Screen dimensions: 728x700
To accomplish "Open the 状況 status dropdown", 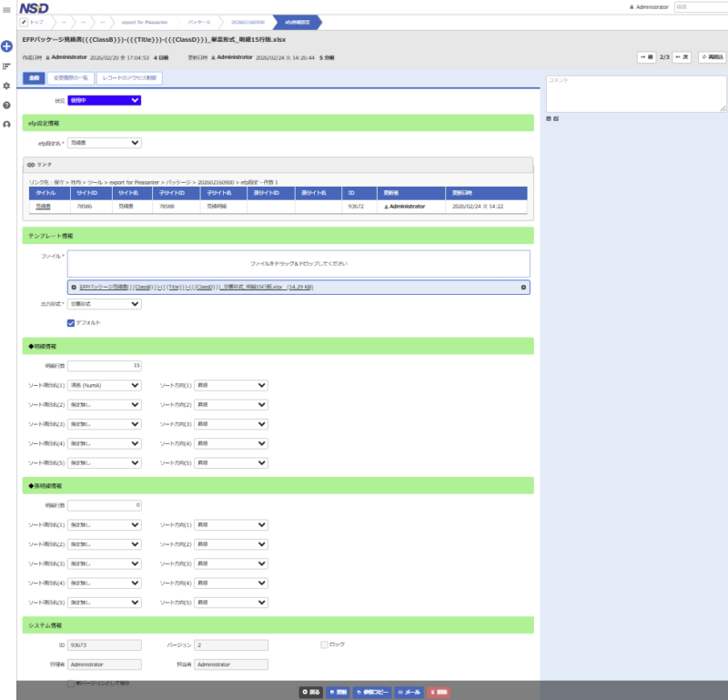I will point(105,100).
